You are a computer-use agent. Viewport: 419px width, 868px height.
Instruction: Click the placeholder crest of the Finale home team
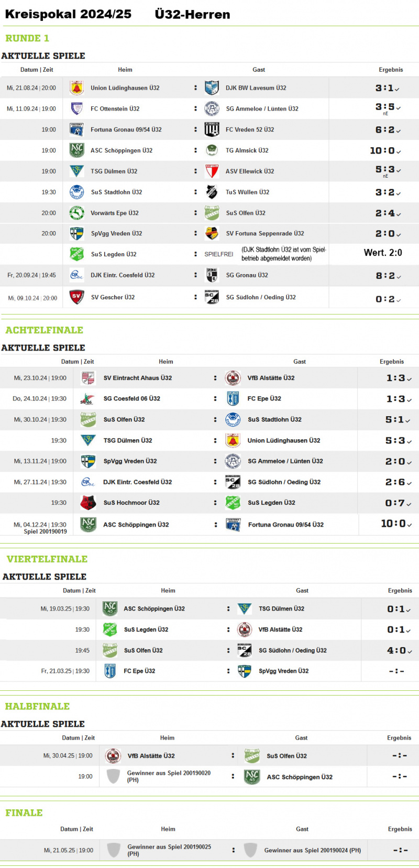pyautogui.click(x=114, y=850)
